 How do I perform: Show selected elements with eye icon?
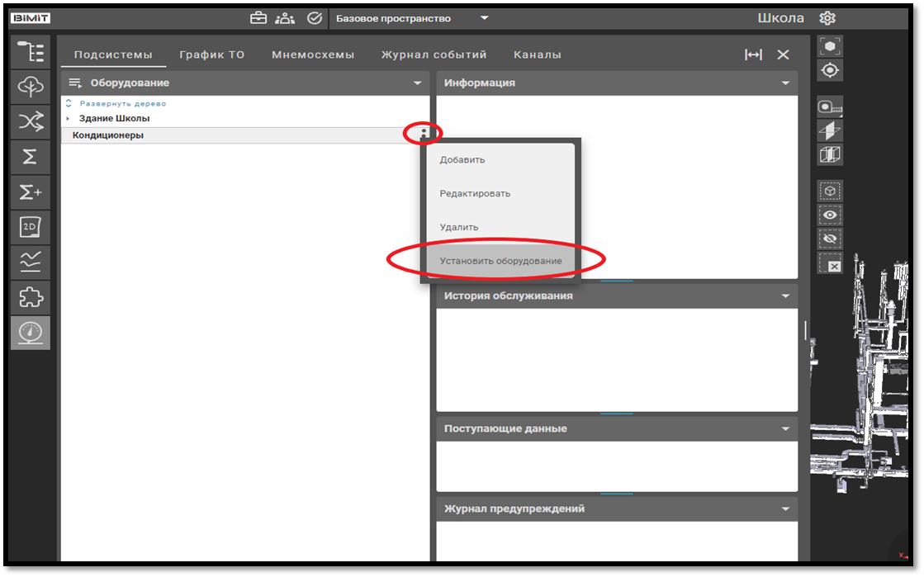point(829,215)
